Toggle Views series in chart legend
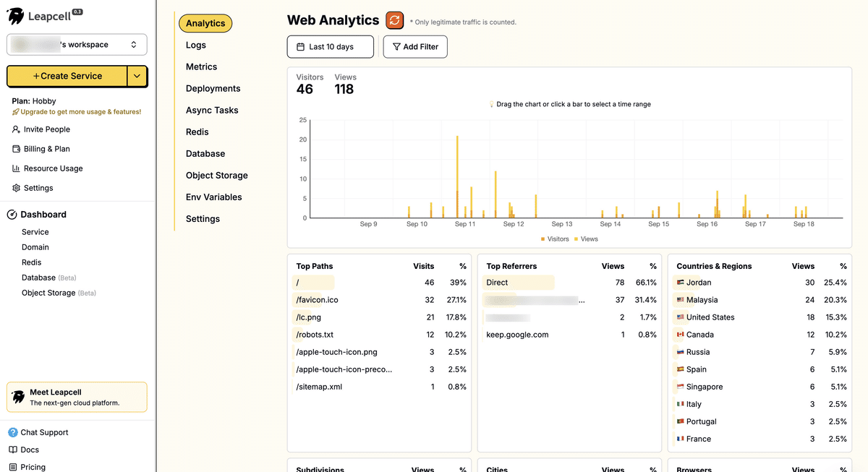 tap(587, 239)
